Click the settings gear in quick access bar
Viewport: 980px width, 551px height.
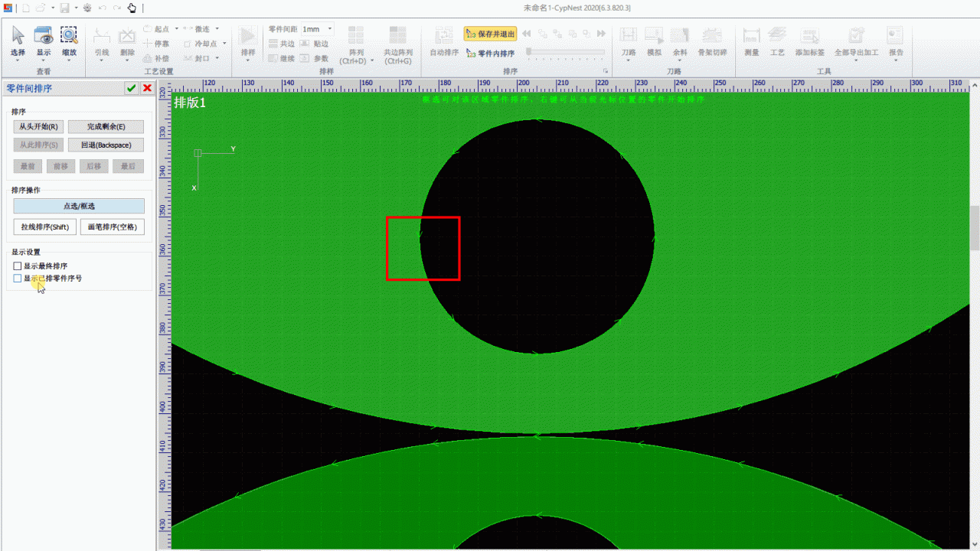(x=87, y=8)
